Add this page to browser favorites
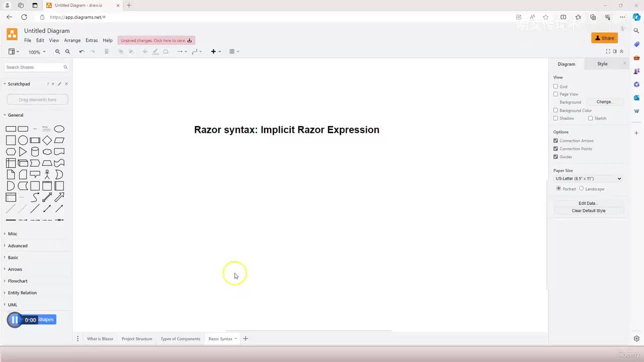This screenshot has width=644, height=362. pos(545,17)
